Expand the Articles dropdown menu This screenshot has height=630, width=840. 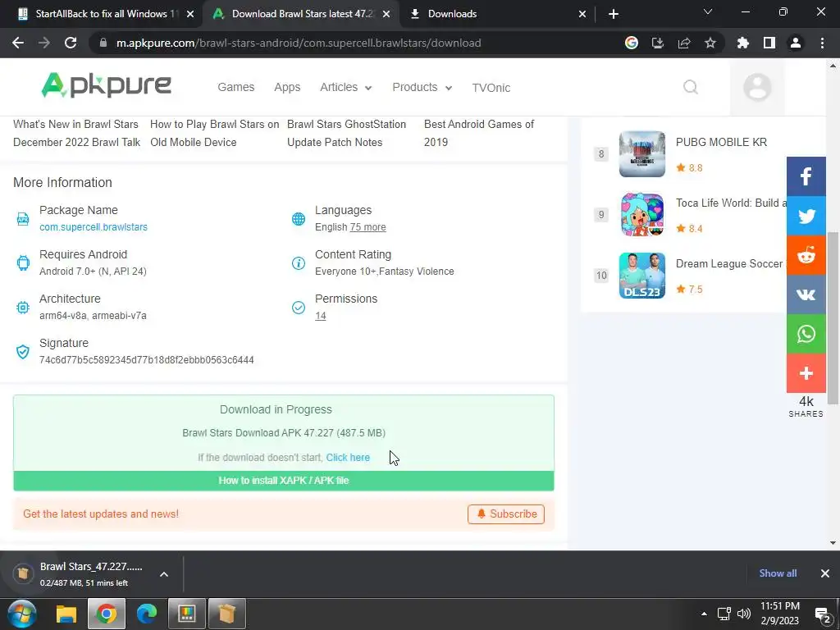[x=345, y=87]
